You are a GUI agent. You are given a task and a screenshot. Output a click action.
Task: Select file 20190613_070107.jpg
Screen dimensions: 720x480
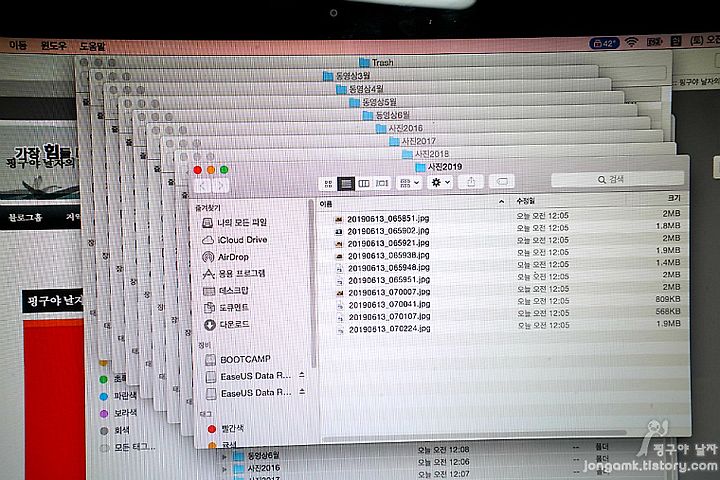coord(389,316)
